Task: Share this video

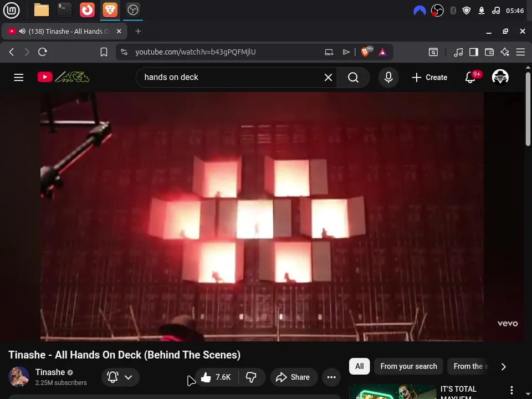Action: point(294,377)
